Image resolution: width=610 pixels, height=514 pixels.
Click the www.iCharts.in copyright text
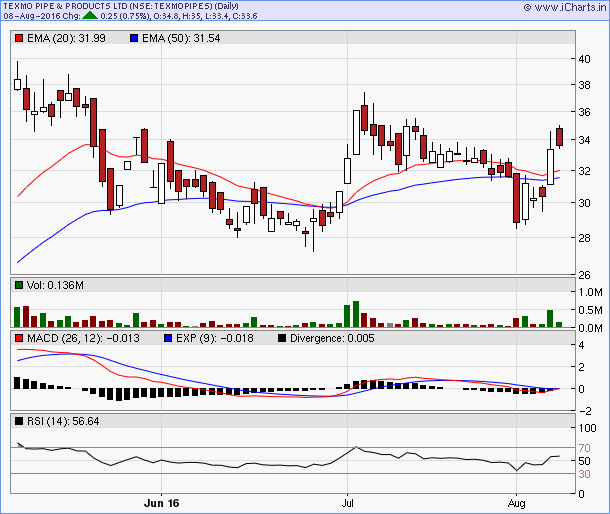click(x=565, y=7)
